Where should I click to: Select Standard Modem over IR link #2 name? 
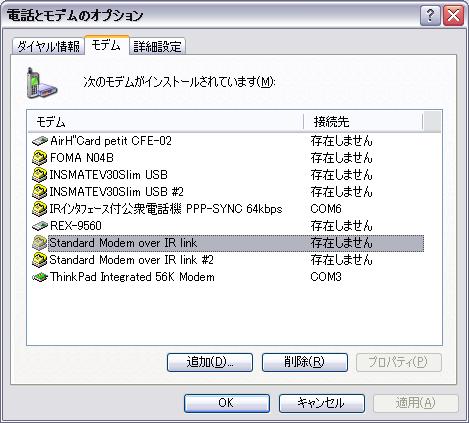131,260
